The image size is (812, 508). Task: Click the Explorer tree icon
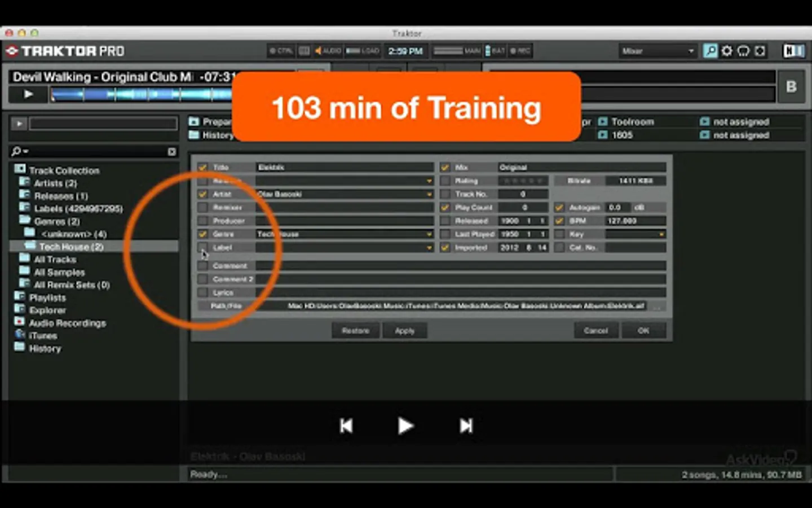coord(20,309)
